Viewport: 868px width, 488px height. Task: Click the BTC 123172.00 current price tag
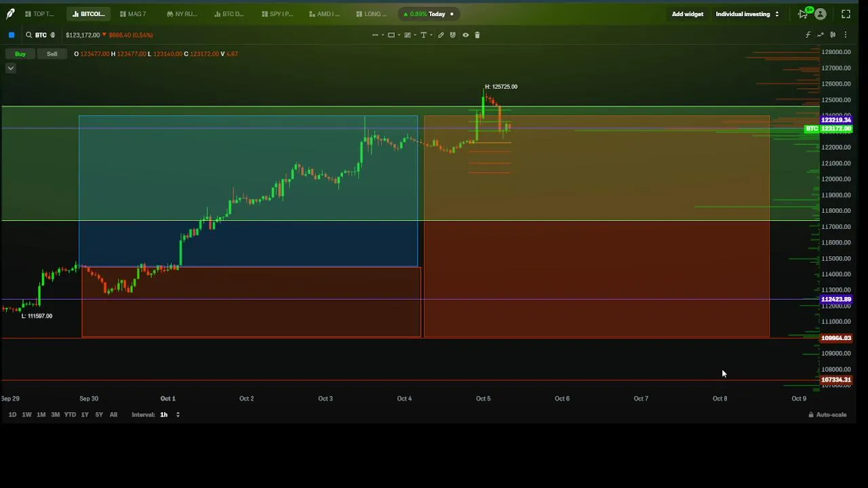click(x=828, y=129)
